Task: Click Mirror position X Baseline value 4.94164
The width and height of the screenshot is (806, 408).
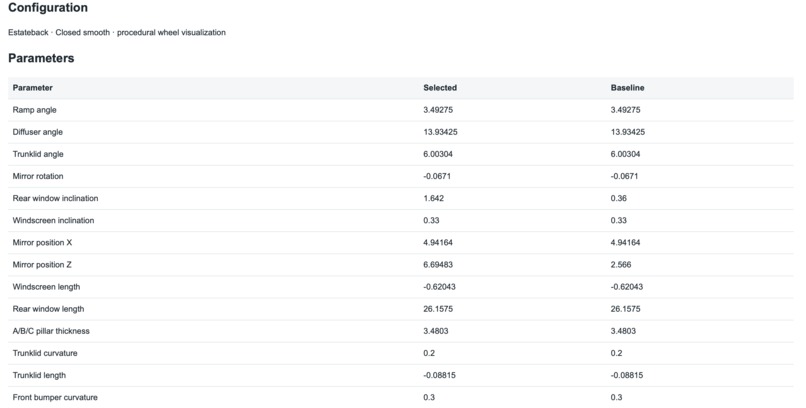Action: point(625,243)
